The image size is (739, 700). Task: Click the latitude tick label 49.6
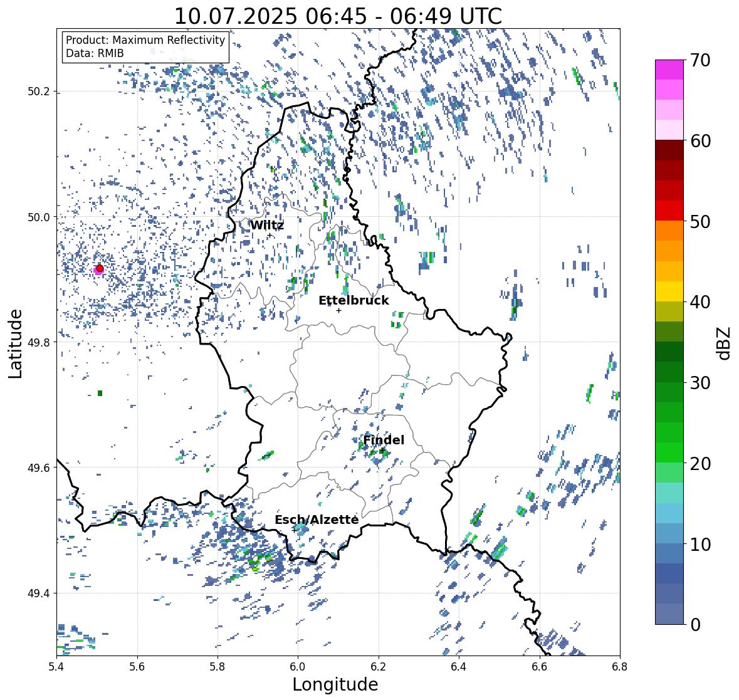(39, 468)
